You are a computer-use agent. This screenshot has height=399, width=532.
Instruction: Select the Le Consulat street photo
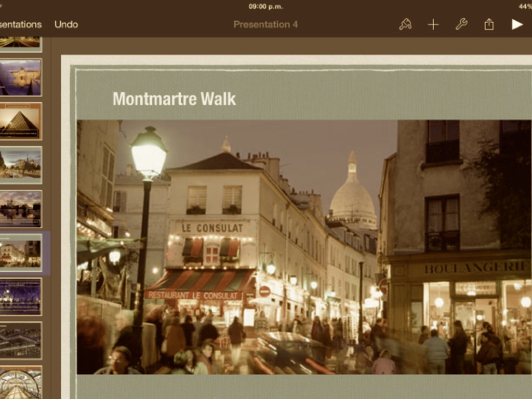(x=304, y=247)
